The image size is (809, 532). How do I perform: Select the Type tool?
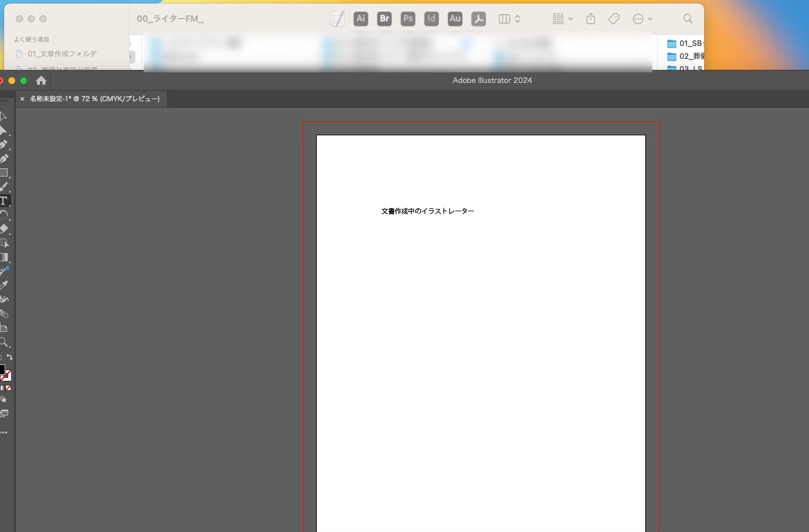pos(4,201)
